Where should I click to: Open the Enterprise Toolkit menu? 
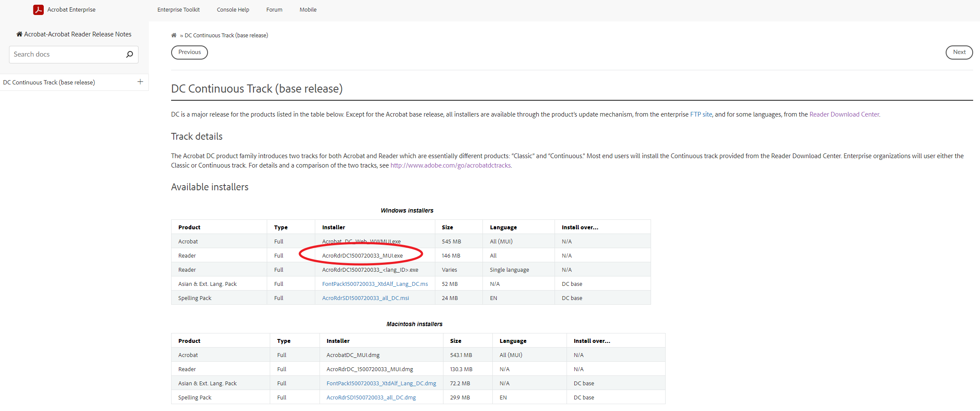pyautogui.click(x=178, y=10)
